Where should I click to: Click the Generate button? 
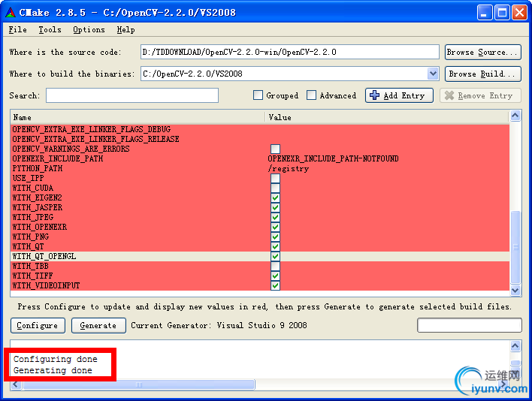coord(98,325)
